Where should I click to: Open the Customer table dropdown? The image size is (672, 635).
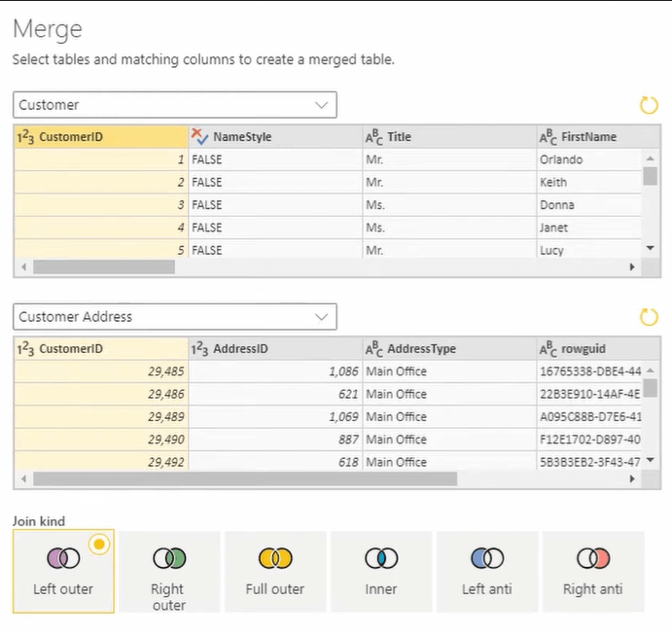[x=175, y=105]
